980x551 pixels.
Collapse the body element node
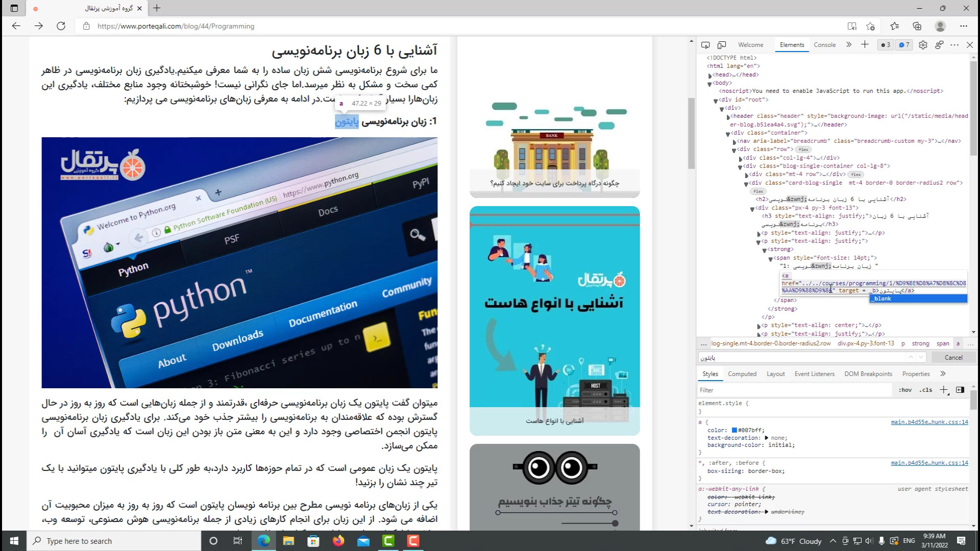pyautogui.click(x=709, y=84)
